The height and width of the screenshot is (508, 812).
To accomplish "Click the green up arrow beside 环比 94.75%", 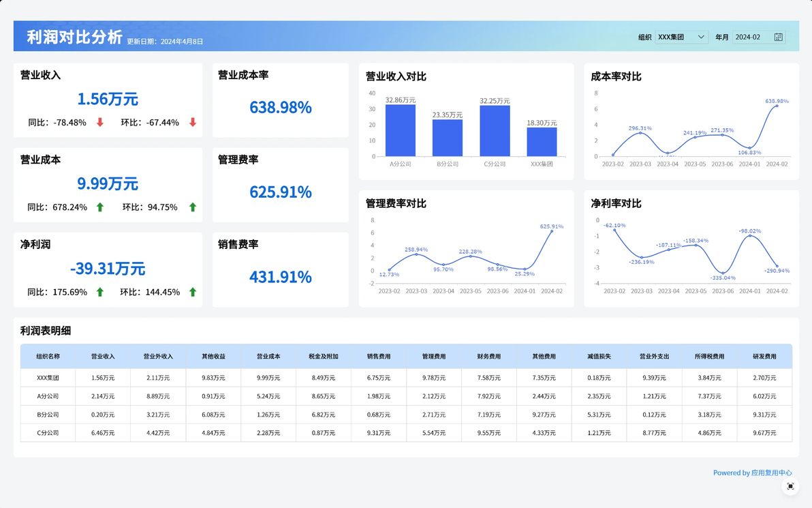I will [193, 207].
